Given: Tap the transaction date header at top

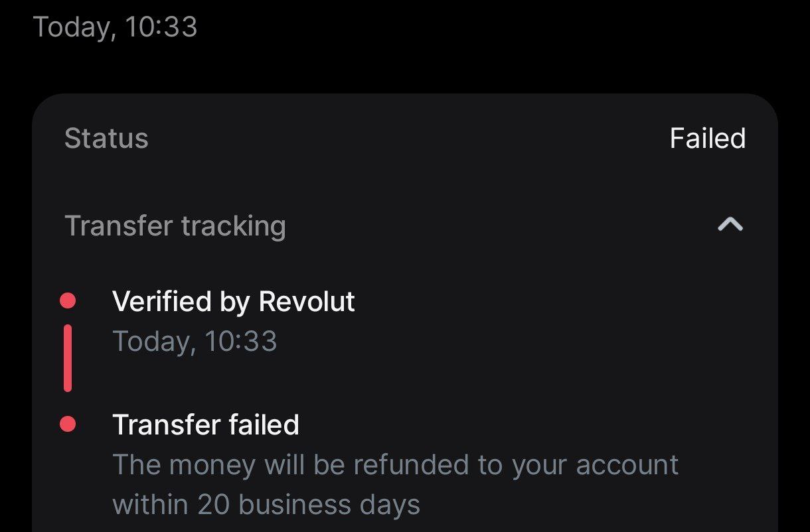Looking at the screenshot, I should click(x=115, y=27).
